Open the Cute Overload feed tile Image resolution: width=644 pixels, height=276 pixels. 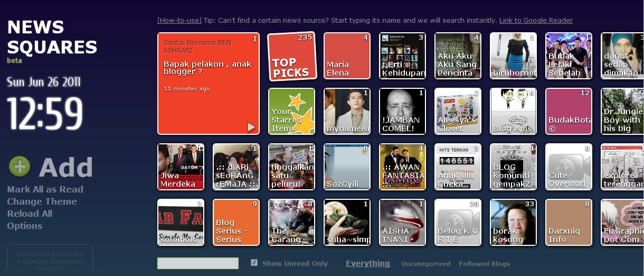pos(569,167)
